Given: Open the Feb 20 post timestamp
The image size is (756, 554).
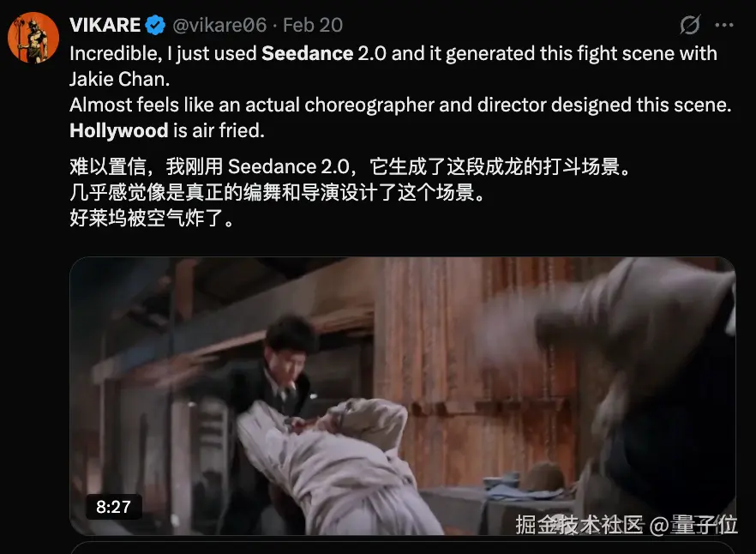Looking at the screenshot, I should point(312,25).
